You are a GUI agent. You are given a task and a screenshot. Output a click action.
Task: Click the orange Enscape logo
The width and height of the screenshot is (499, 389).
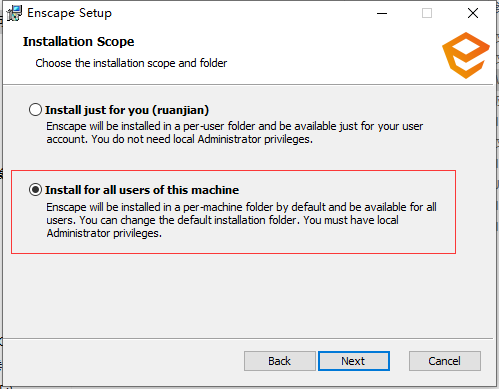[466, 55]
